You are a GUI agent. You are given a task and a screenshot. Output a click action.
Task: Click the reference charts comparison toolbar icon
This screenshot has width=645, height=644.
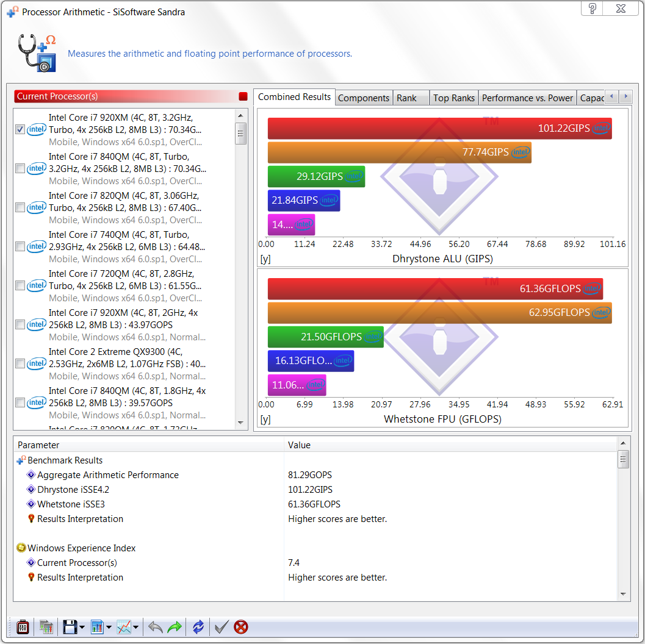46,627
